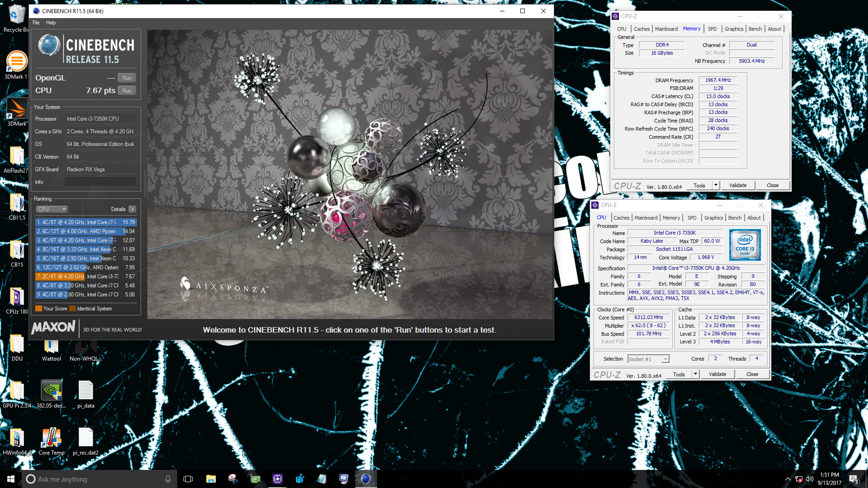This screenshot has width=868, height=488.
Task: Select ranking entry 12C/12T AMD Opteron
Action: pos(86,267)
